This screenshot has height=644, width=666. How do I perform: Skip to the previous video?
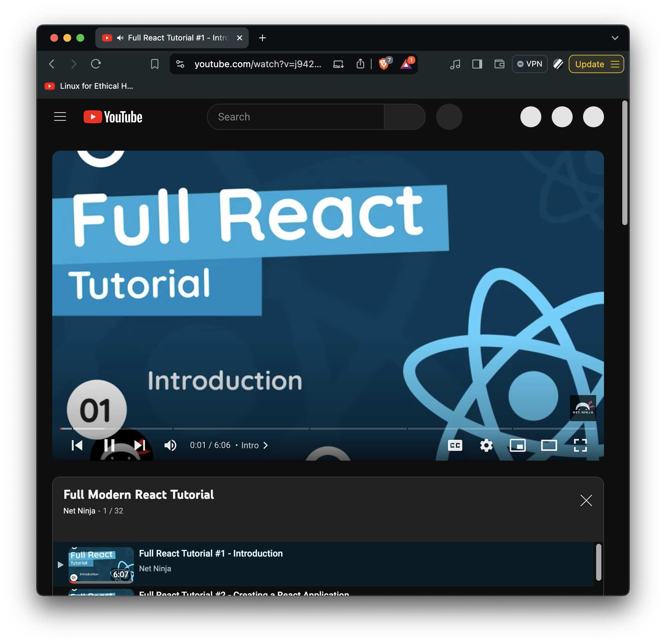click(77, 445)
